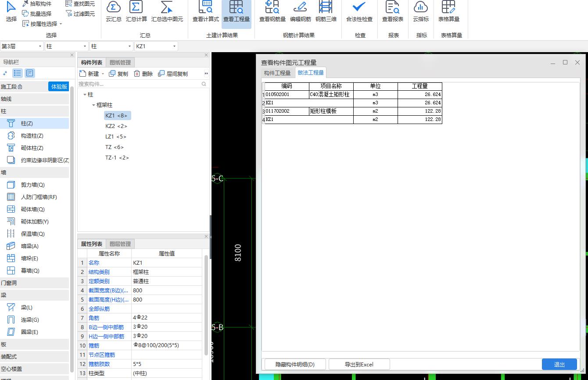Click 编辑钢筋 tool

(301, 12)
